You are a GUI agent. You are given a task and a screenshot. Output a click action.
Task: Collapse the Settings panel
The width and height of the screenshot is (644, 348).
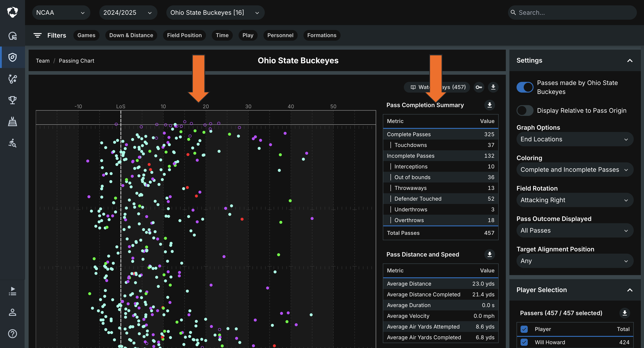click(630, 61)
